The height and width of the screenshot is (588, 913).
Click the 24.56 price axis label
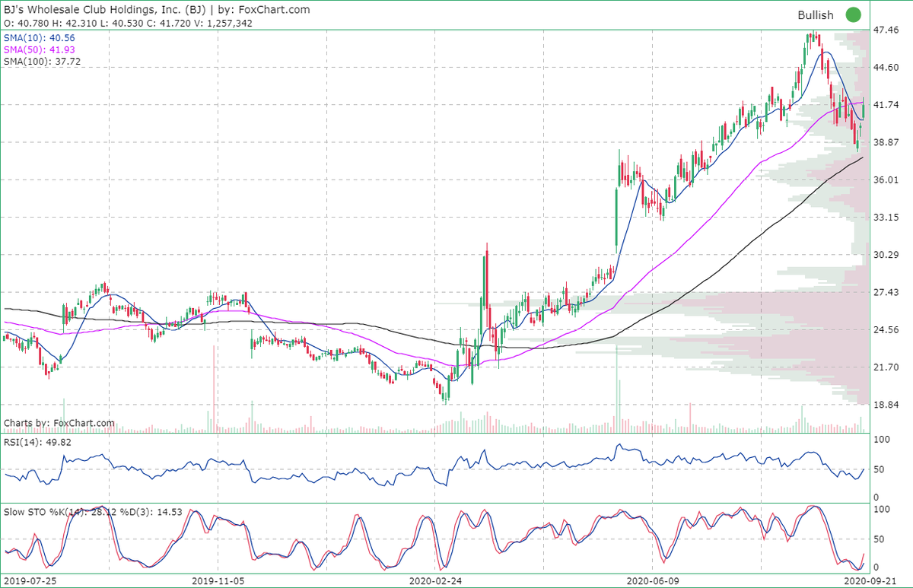click(887, 329)
